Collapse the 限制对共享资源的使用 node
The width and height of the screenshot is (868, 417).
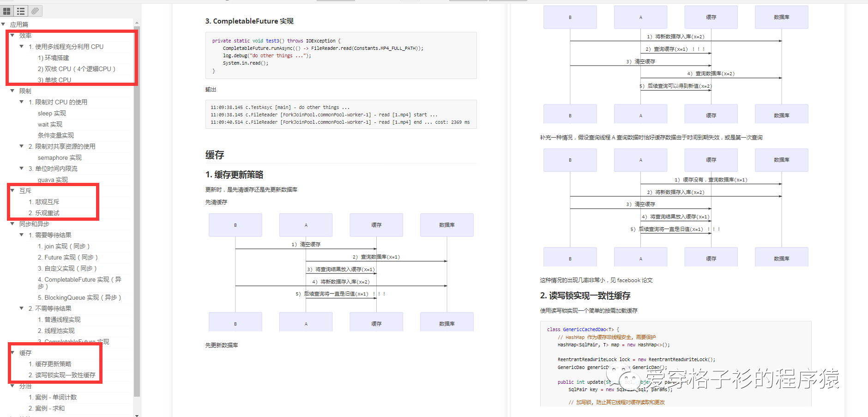(x=22, y=146)
